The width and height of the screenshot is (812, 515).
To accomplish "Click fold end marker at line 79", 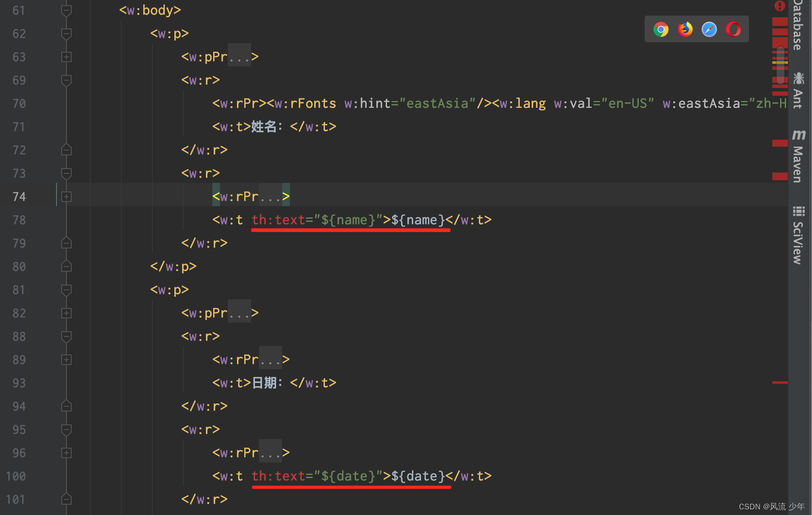I will pyautogui.click(x=66, y=243).
